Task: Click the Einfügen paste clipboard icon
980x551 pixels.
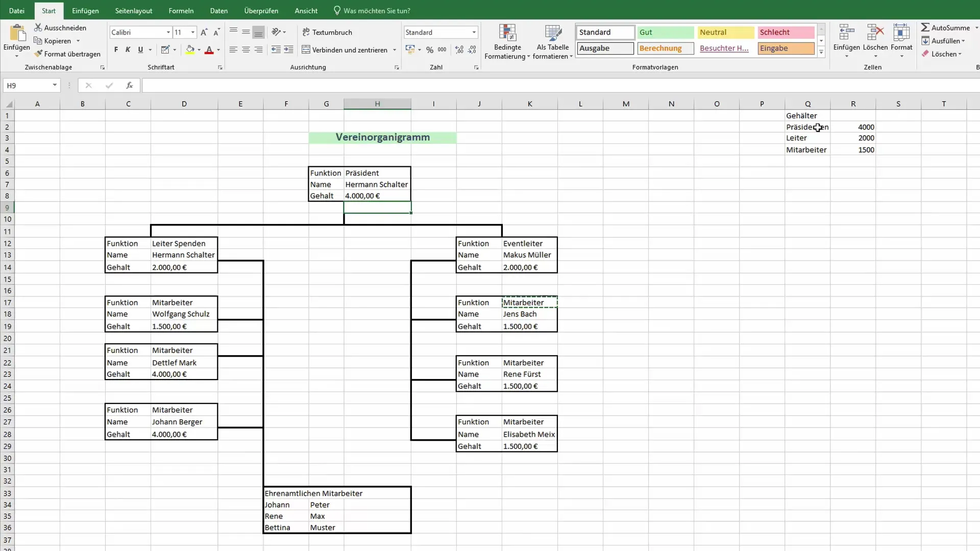Action: click(x=17, y=34)
